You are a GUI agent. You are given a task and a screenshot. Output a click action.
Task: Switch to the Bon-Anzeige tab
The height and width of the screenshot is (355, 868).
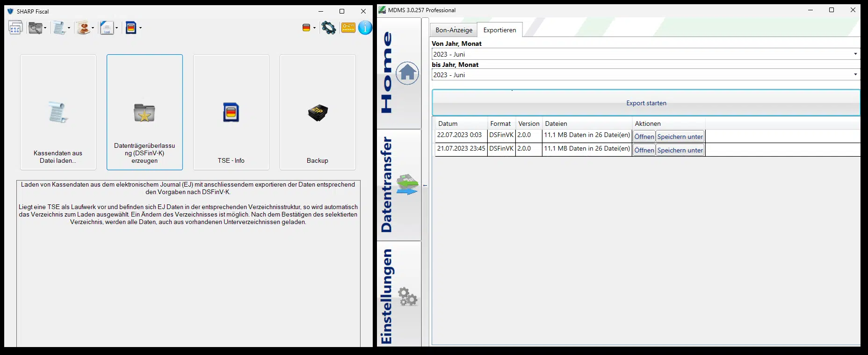click(x=454, y=30)
